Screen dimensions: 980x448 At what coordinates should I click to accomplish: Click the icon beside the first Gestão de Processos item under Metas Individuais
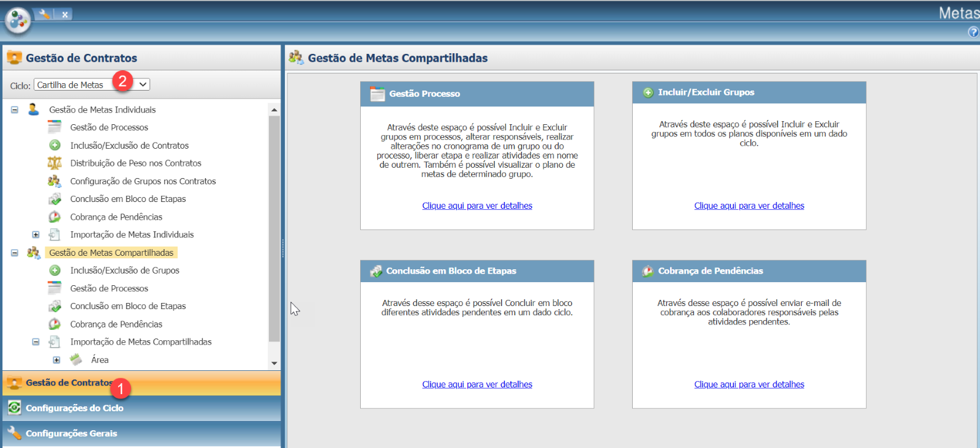(55, 127)
